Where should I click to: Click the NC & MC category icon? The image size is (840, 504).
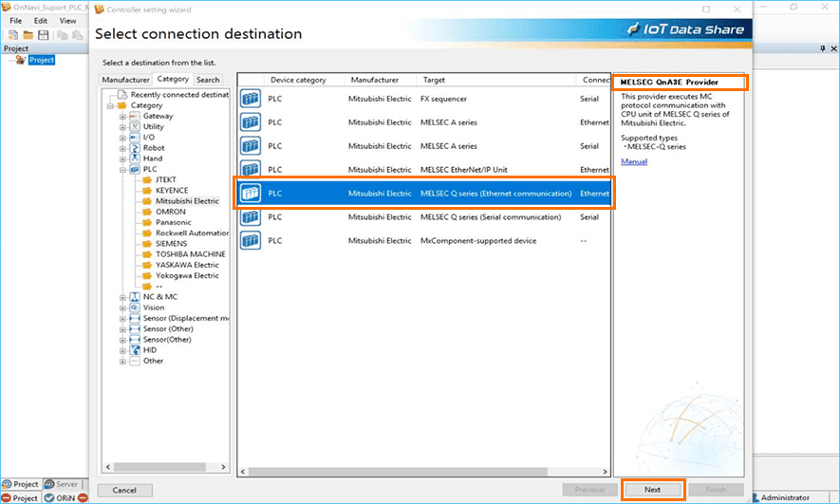click(135, 297)
